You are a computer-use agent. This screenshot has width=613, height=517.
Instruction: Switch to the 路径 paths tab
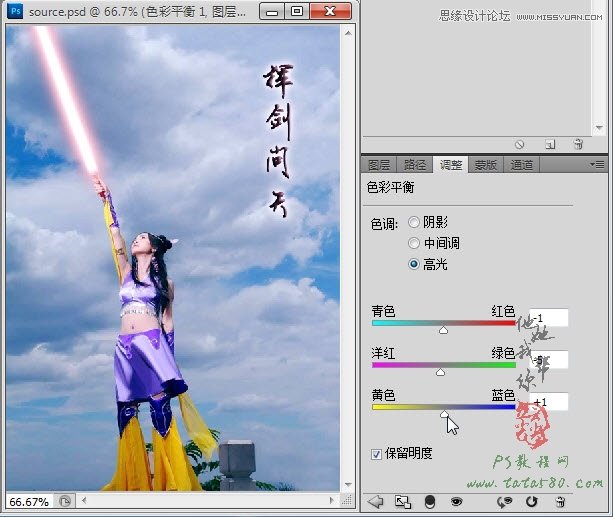(414, 165)
